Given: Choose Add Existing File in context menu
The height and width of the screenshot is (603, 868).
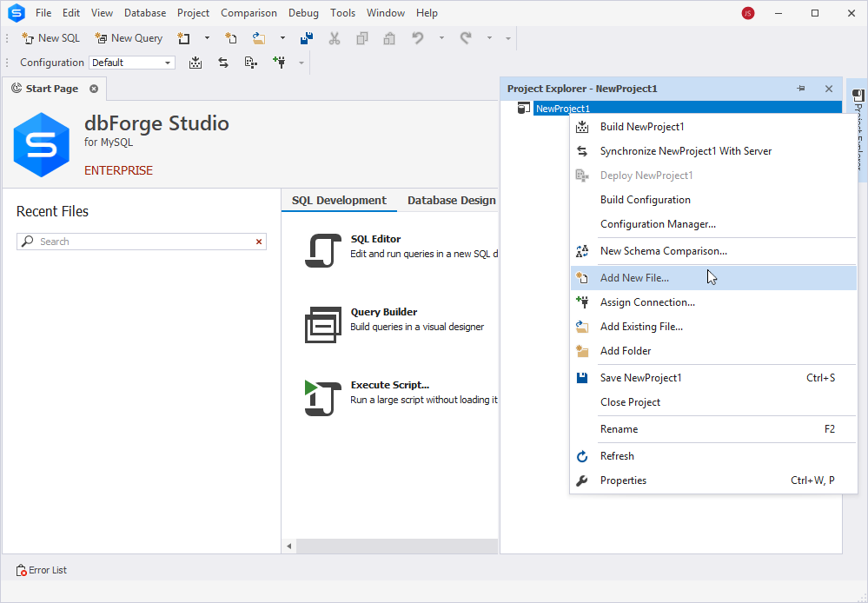Looking at the screenshot, I should coord(713,327).
